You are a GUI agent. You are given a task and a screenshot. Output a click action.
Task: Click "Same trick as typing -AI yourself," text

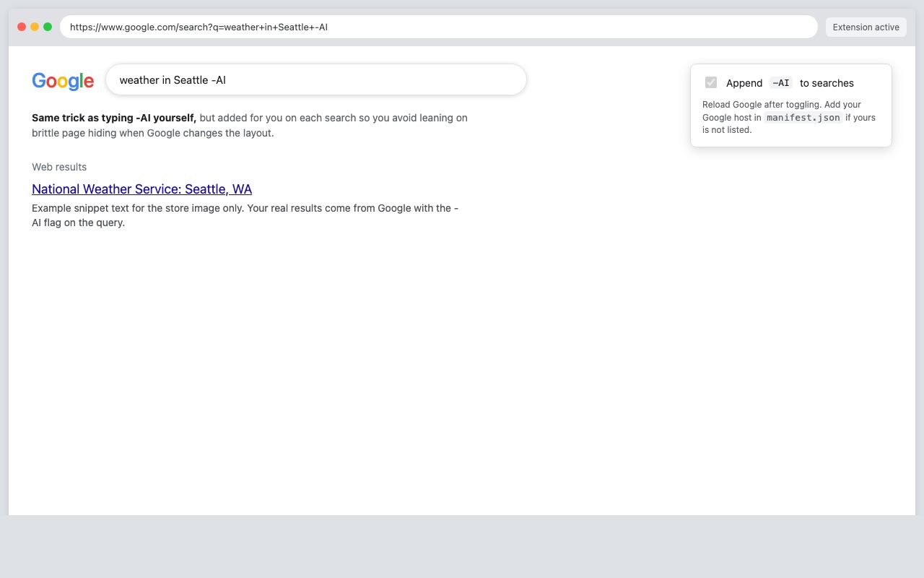pyautogui.click(x=114, y=118)
